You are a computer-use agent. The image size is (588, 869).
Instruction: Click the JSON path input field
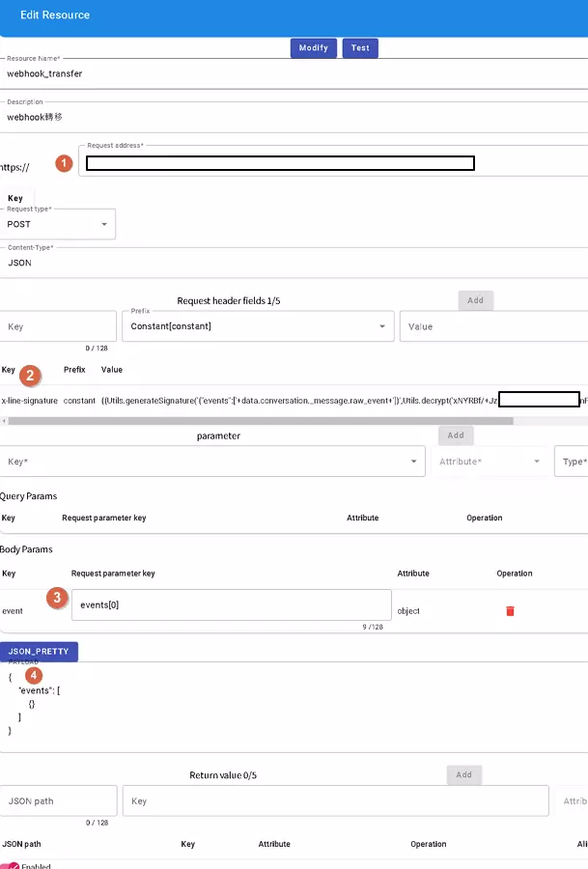59,800
